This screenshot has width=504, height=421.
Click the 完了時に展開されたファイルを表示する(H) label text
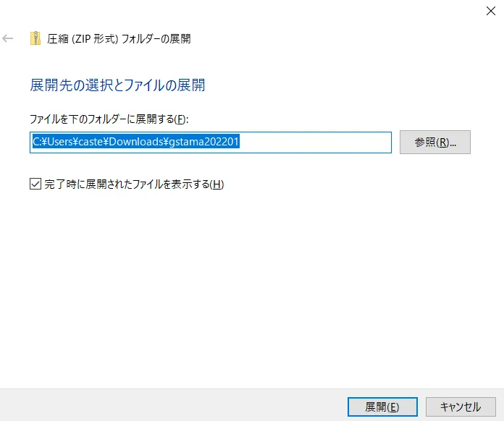(x=134, y=184)
